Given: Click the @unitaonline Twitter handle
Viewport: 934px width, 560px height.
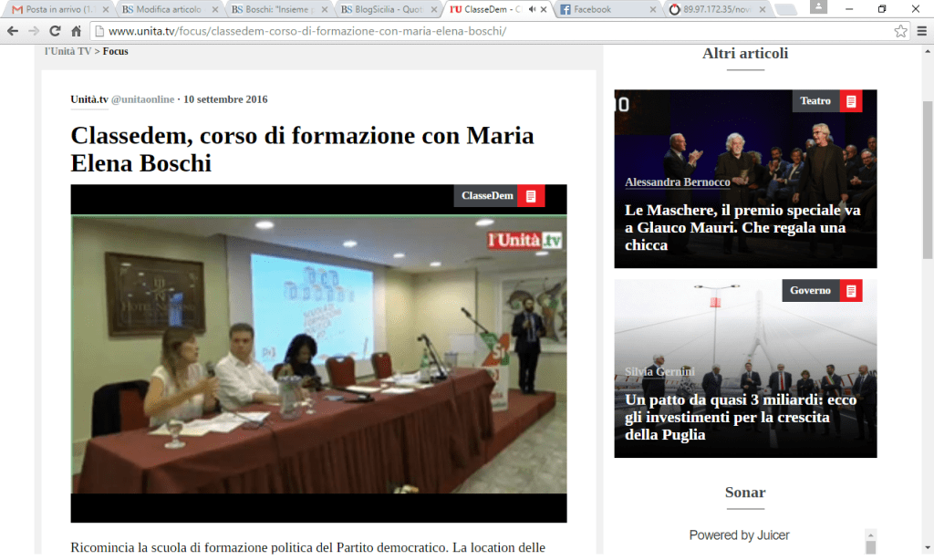Looking at the screenshot, I should point(142,99).
